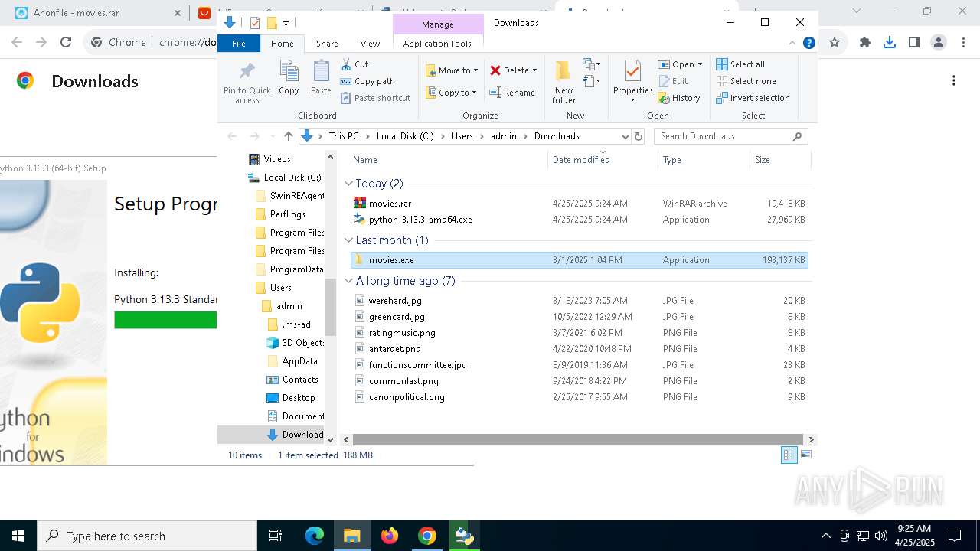This screenshot has width=980, height=551.
Task: Open Chrome extensions puzzle icon
Action: coord(865,43)
